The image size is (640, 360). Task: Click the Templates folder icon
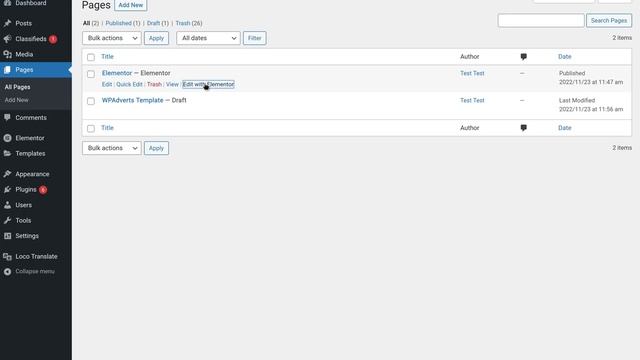(x=7, y=153)
